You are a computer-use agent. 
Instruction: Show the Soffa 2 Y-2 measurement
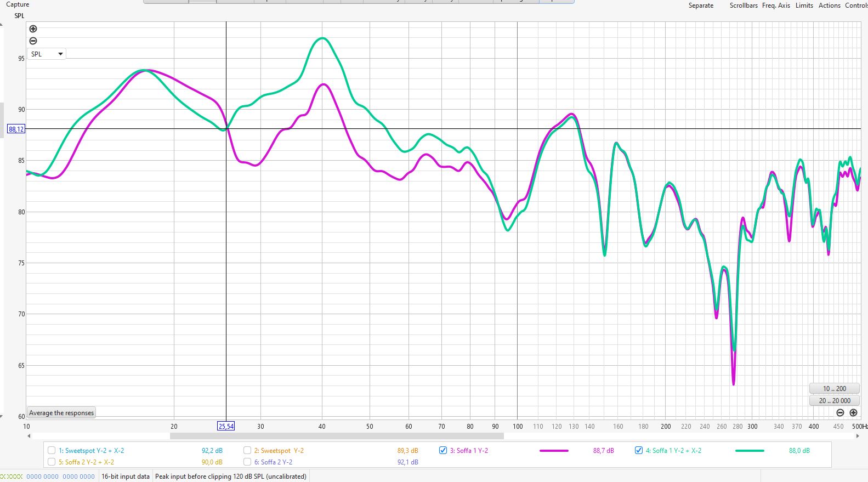click(x=247, y=462)
